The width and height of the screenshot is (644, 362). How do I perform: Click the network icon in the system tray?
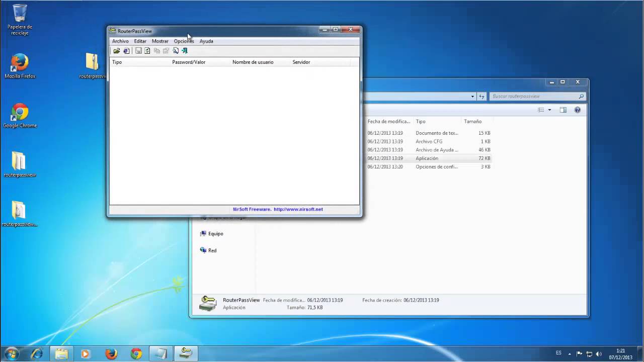click(x=589, y=354)
